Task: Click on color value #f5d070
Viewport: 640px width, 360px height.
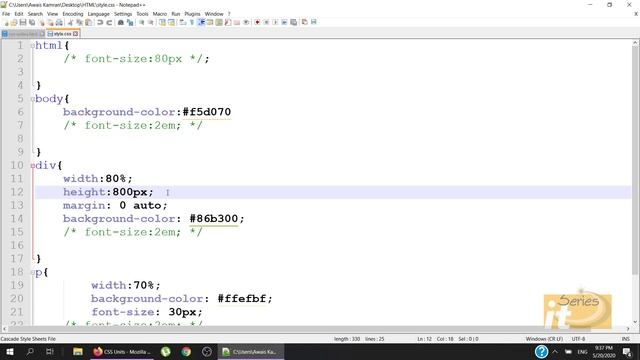Action: [207, 112]
